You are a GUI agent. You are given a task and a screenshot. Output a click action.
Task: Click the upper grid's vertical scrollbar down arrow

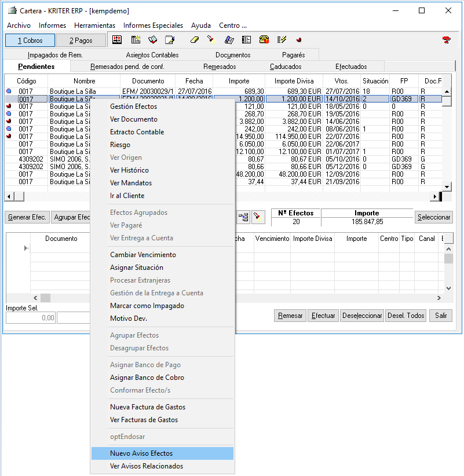coord(447,186)
